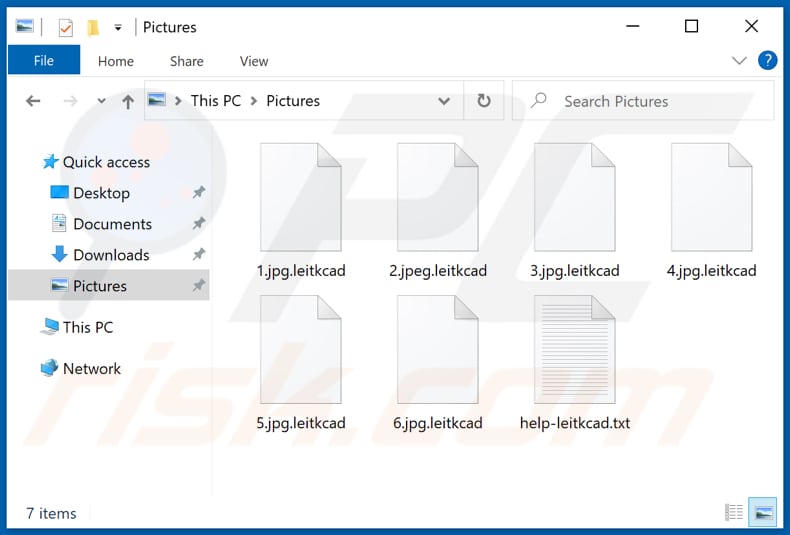Open the recent locations dropdown arrow
This screenshot has width=790, height=535.
(x=101, y=102)
